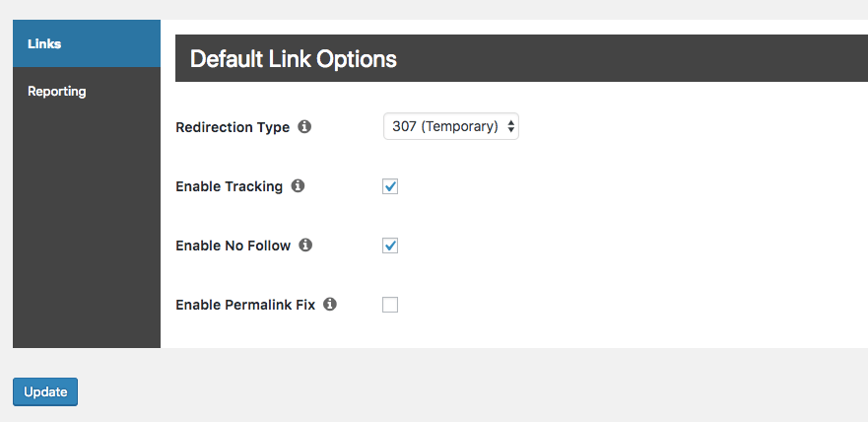
Task: Click the Redirection Type label text
Action: click(233, 127)
